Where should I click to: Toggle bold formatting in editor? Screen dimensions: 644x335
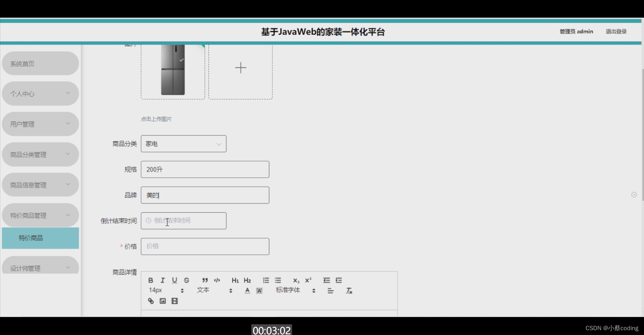tap(151, 280)
